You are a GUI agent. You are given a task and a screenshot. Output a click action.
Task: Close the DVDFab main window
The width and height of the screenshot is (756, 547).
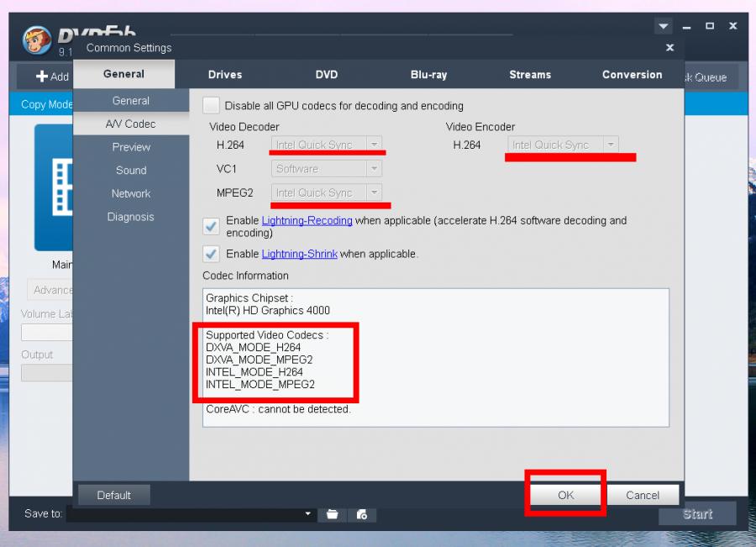tap(732, 26)
